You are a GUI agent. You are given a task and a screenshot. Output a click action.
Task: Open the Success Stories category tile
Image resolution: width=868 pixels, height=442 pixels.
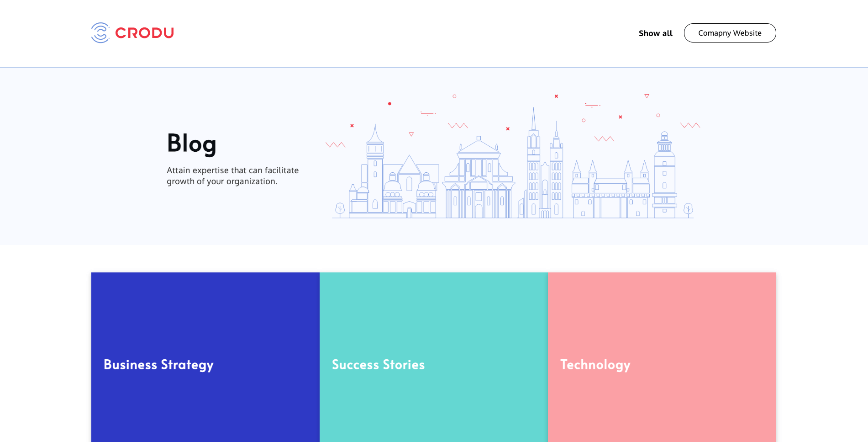coord(433,357)
